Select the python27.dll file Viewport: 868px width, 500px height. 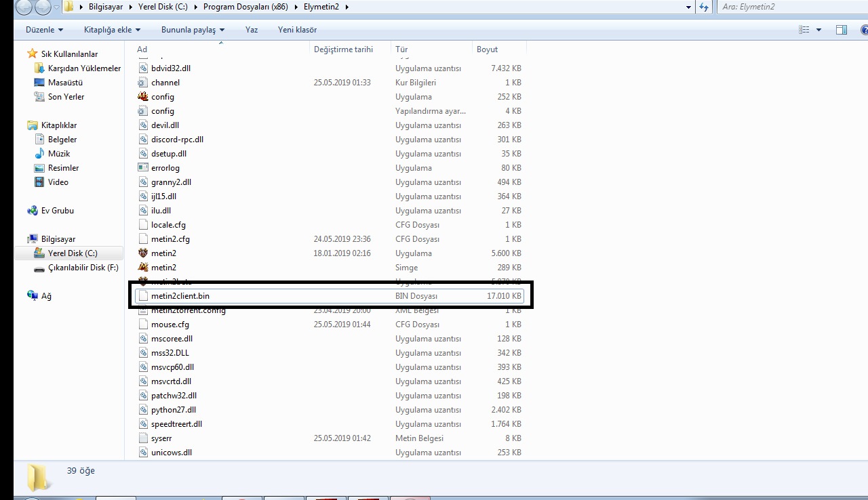(173, 410)
